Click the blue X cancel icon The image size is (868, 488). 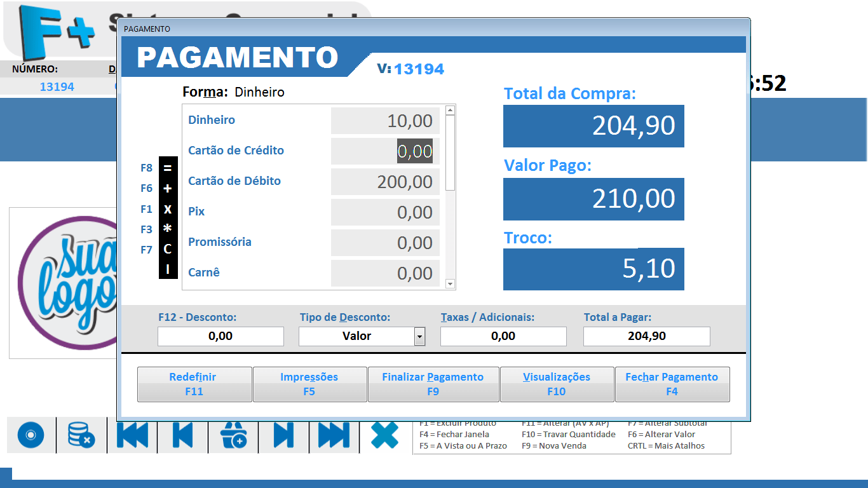tap(384, 435)
